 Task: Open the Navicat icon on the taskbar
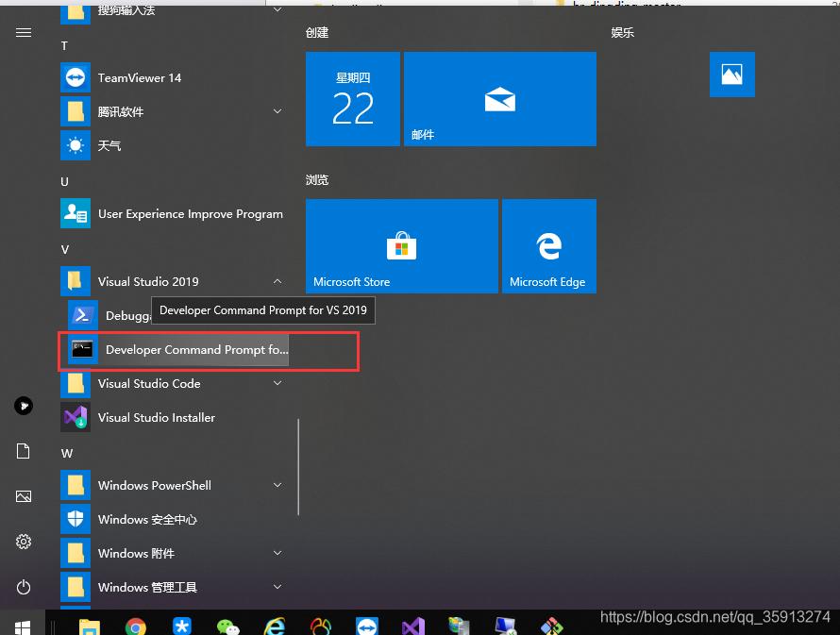(321, 627)
